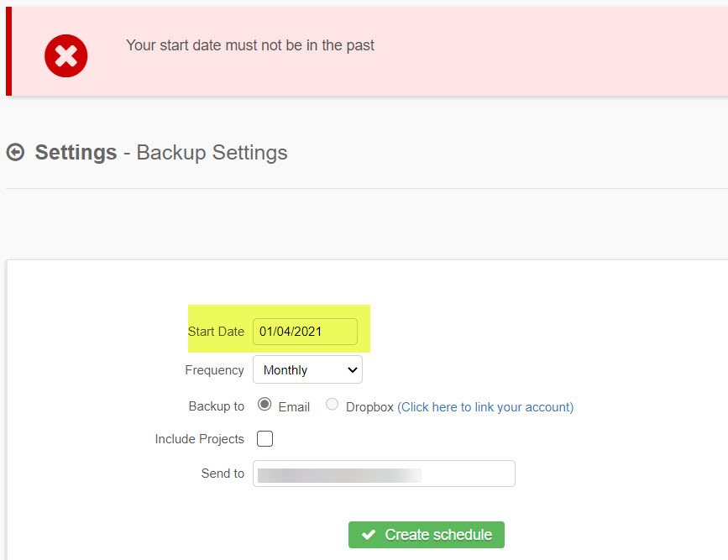The height and width of the screenshot is (560, 728).
Task: Click the Frequency label
Action: point(214,370)
